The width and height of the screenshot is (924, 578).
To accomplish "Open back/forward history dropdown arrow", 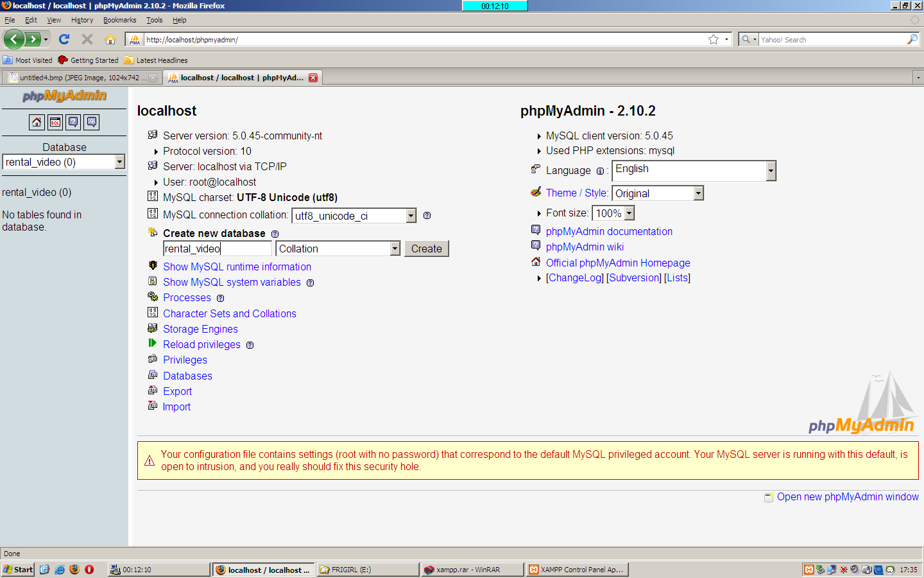I will [x=46, y=39].
